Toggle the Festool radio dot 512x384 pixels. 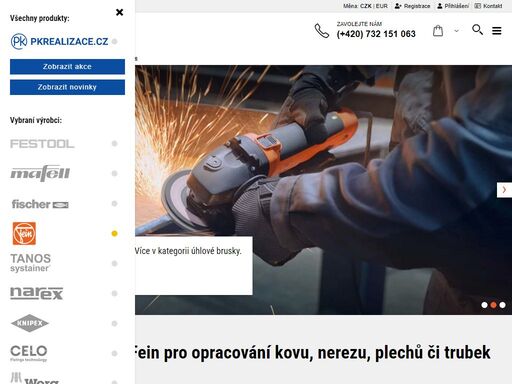point(114,144)
